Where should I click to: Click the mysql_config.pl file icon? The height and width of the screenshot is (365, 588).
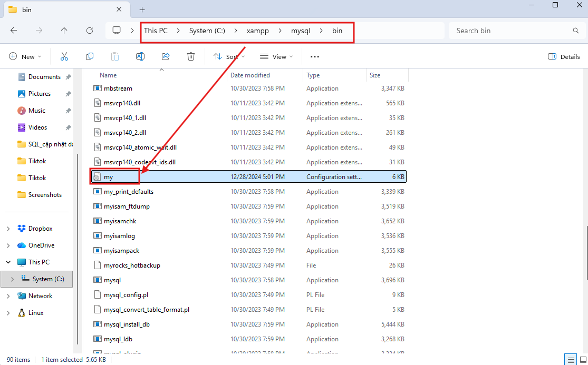tap(98, 295)
